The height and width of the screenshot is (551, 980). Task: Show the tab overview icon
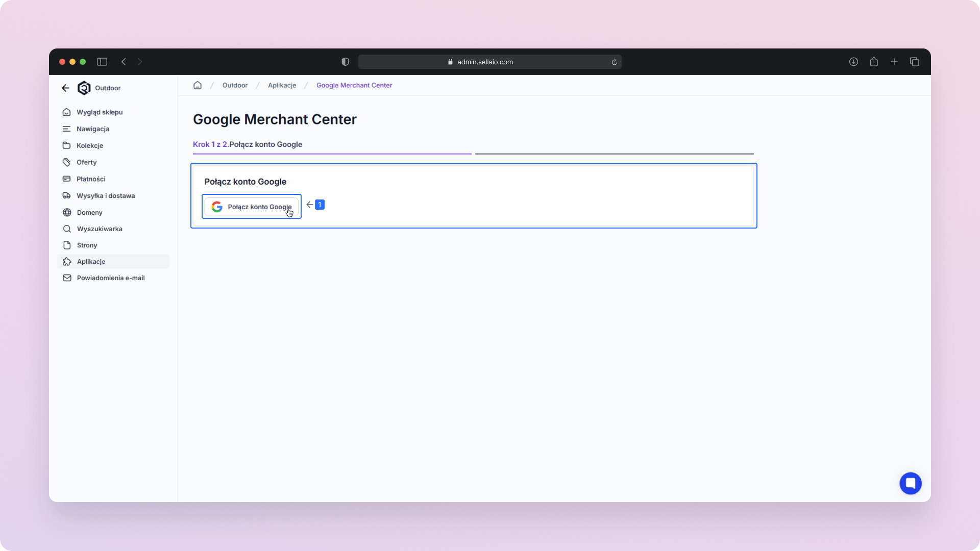click(914, 62)
